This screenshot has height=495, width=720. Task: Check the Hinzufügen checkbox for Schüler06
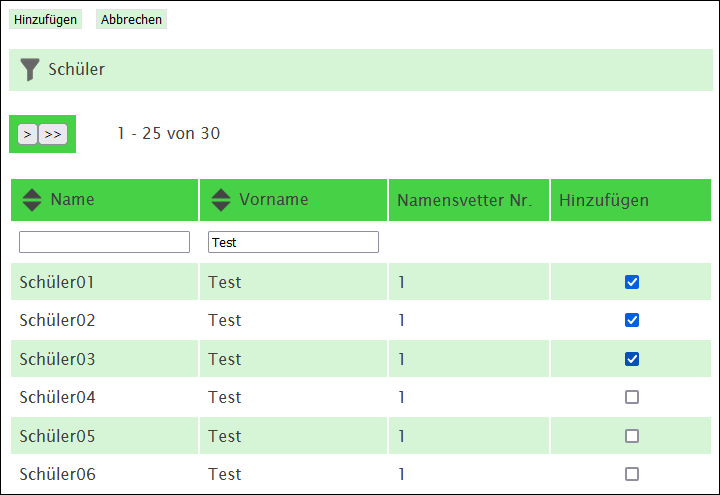point(632,474)
